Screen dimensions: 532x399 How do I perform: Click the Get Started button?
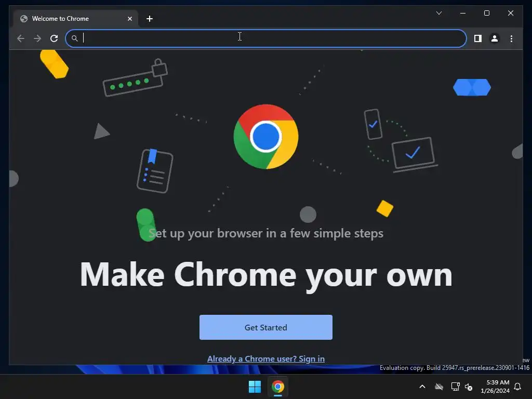click(x=265, y=327)
